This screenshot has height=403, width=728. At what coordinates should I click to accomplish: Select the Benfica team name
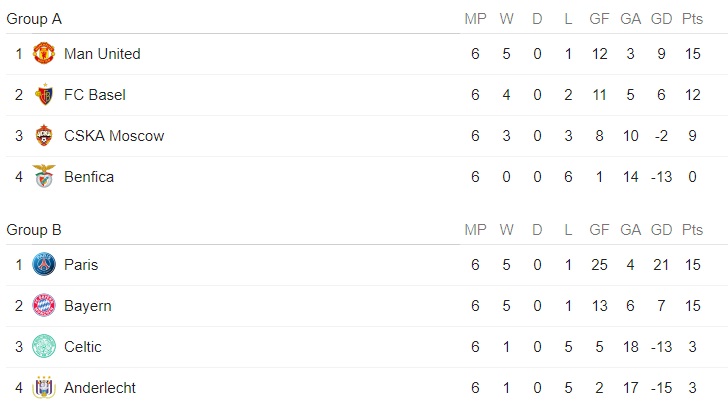89,177
